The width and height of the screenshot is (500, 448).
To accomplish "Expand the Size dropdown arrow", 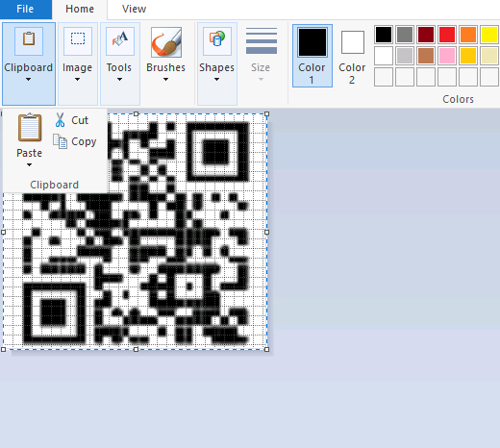I will 261,80.
